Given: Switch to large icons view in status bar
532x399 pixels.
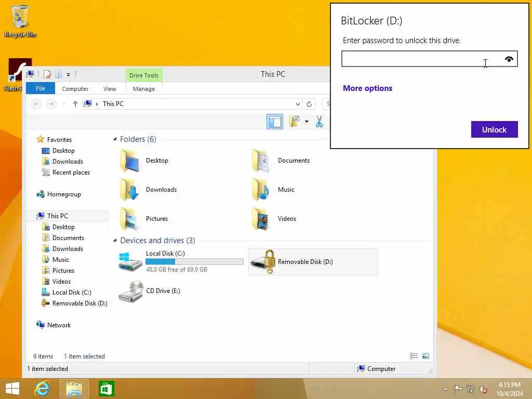Looking at the screenshot, I should [x=425, y=356].
